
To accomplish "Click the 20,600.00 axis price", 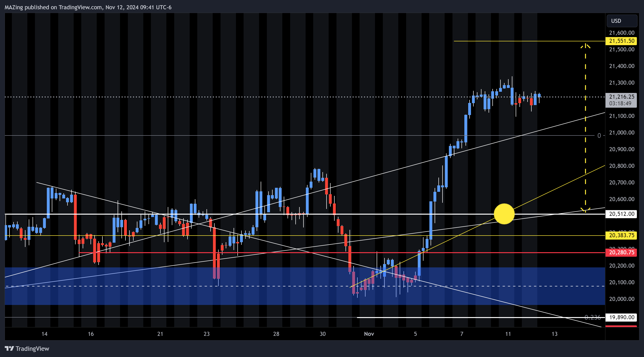I will click(621, 199).
